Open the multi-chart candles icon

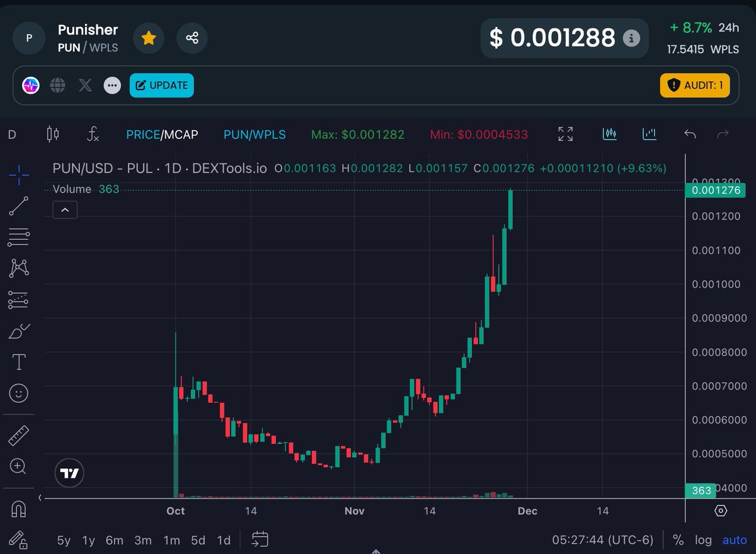click(609, 133)
